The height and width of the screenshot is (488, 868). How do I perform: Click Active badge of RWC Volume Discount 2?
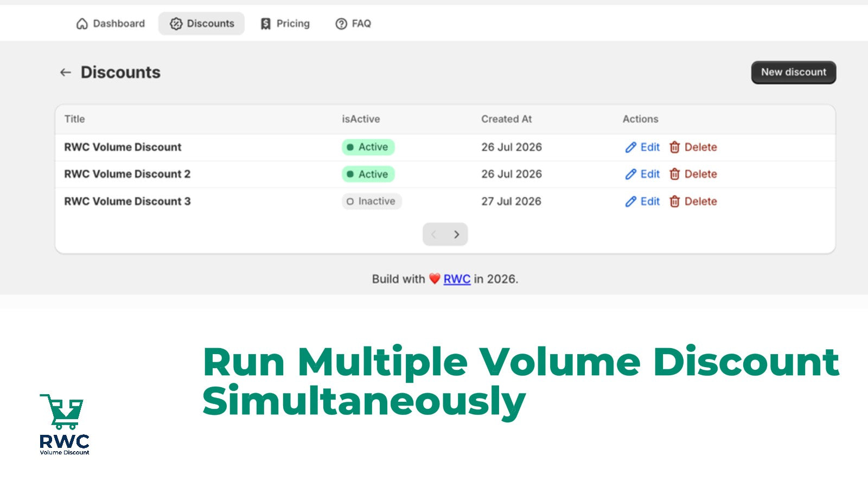(368, 174)
